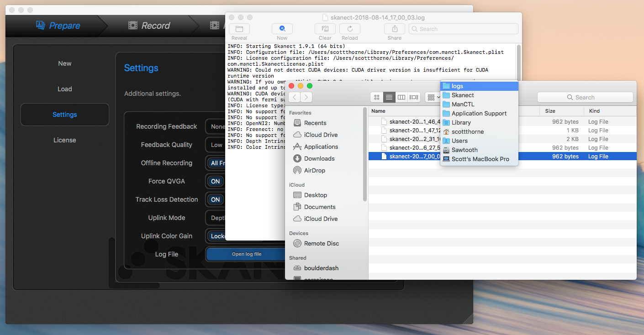
Task: Select log file ending 1_47_12
Action: pos(502,131)
